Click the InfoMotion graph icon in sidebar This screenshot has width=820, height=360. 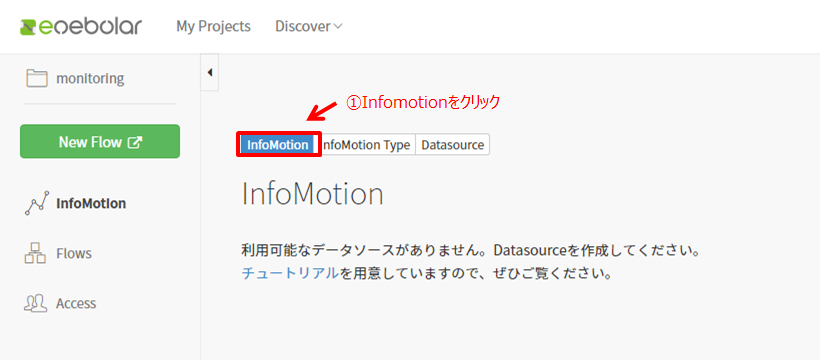tap(37, 203)
